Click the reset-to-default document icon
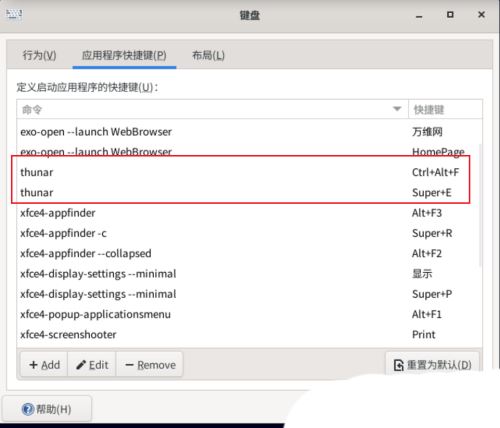This screenshot has height=428, width=500. tap(398, 365)
